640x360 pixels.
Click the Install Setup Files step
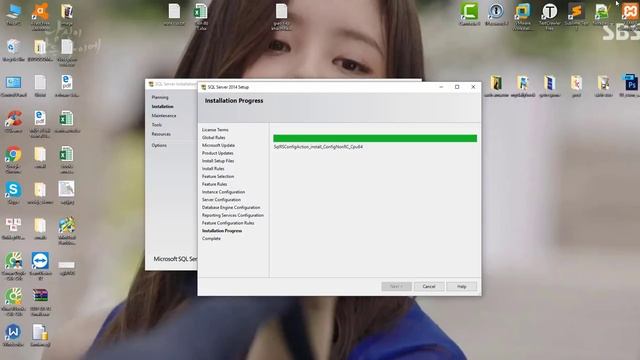click(x=218, y=161)
